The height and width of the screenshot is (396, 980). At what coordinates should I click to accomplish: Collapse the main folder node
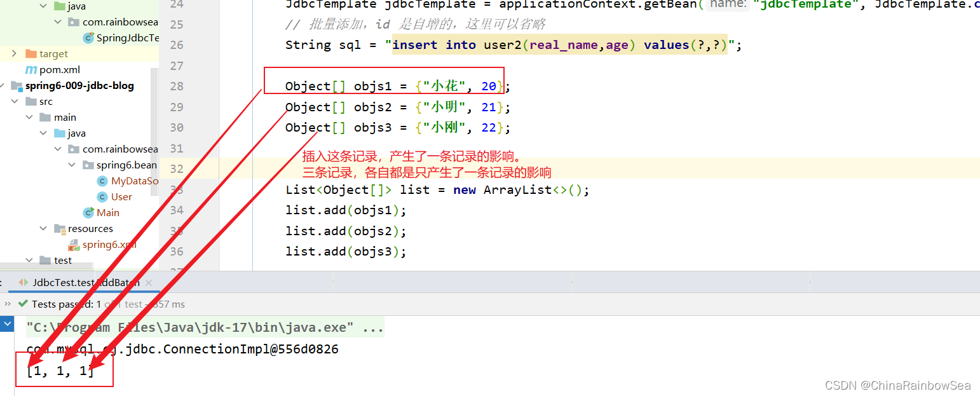[x=29, y=118]
